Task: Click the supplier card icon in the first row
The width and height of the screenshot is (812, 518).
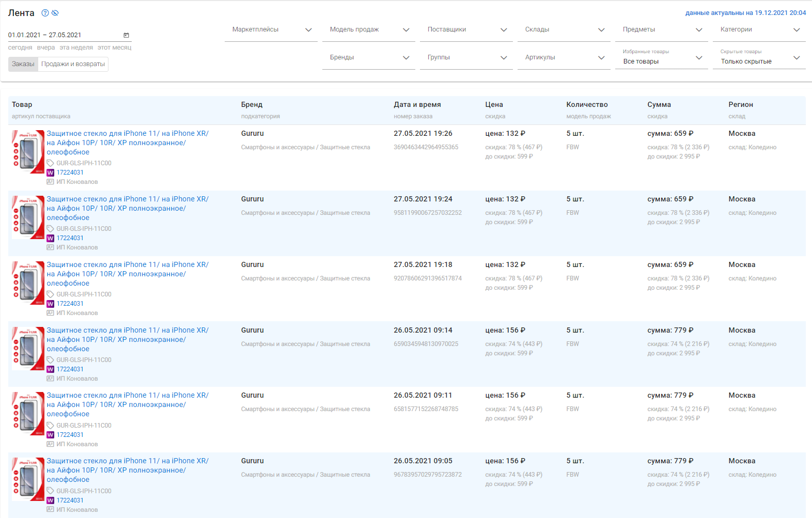Action: pyautogui.click(x=50, y=182)
